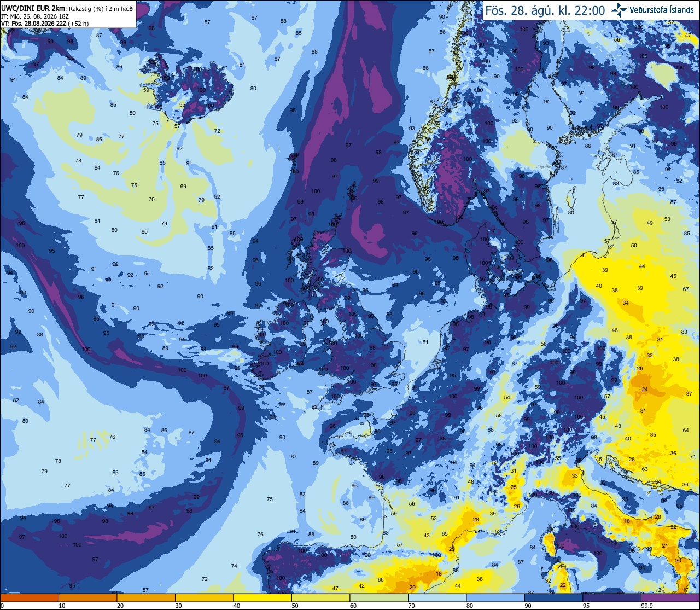Click the Veðurstofa Íslands logo icon
Image resolution: width=700 pixels, height=610 pixels.
pyautogui.click(x=620, y=9)
